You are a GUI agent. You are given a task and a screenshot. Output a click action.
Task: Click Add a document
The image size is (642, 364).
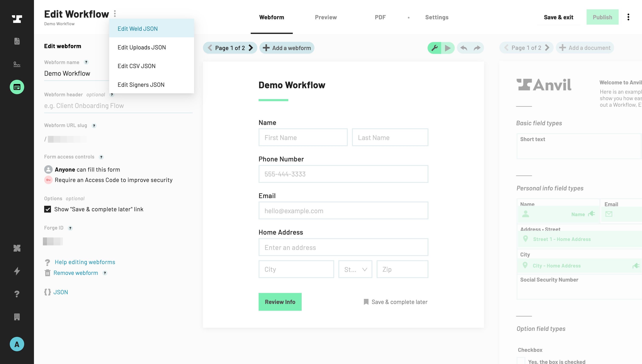pos(585,48)
